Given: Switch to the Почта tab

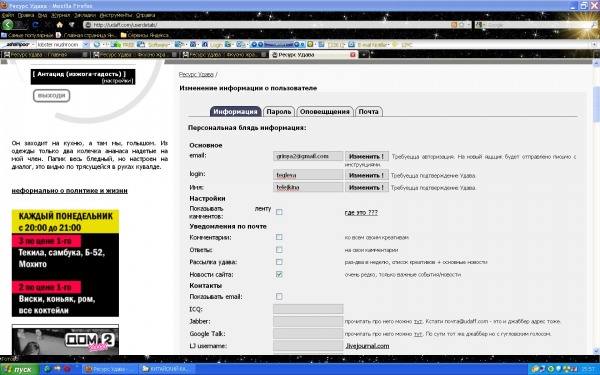Looking at the screenshot, I should tap(368, 111).
